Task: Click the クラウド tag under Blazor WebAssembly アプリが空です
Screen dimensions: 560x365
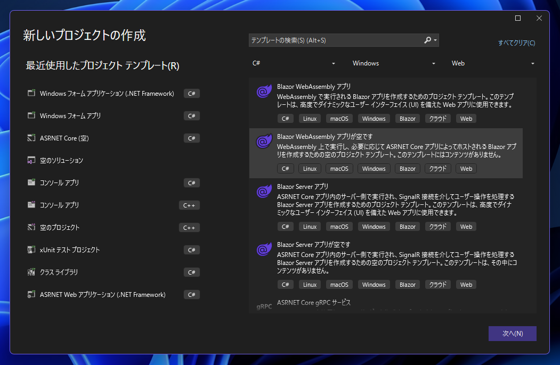Action: pyautogui.click(x=438, y=169)
